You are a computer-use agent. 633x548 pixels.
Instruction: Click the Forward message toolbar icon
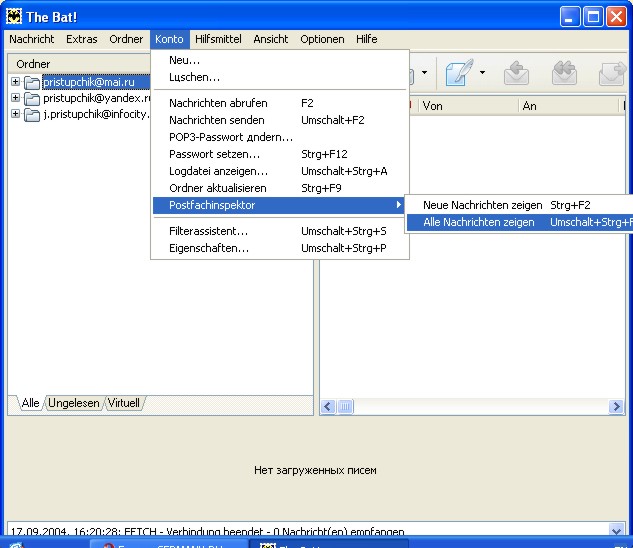612,73
